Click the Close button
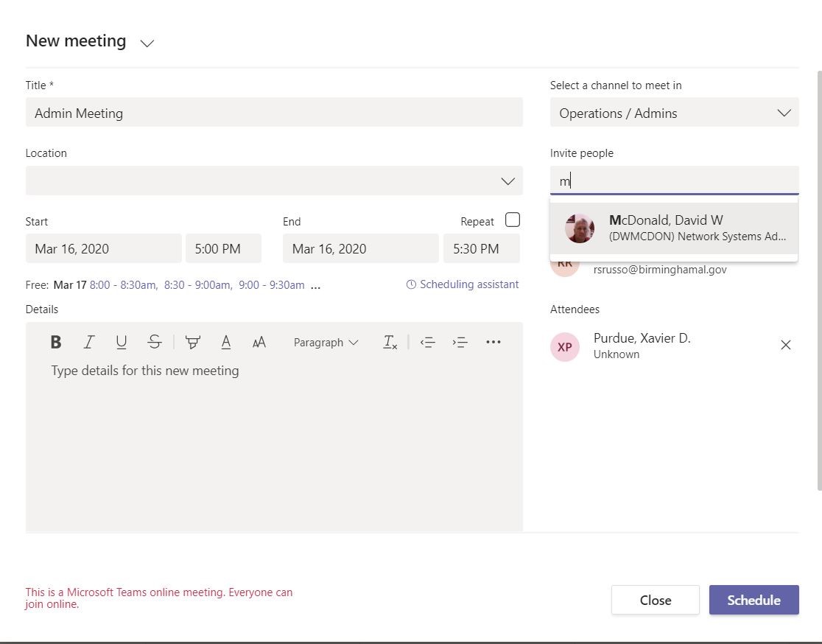The height and width of the screenshot is (644, 822). pyautogui.click(x=656, y=600)
